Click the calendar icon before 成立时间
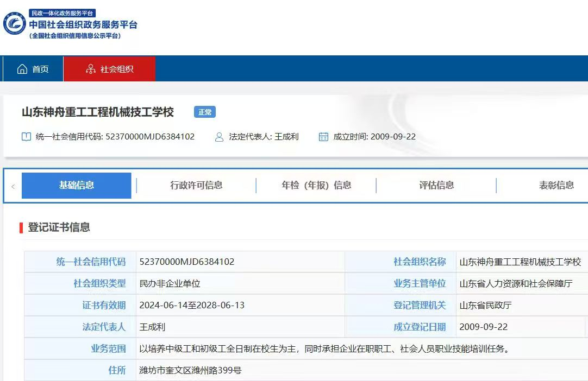This screenshot has height=381, width=588. [323, 137]
